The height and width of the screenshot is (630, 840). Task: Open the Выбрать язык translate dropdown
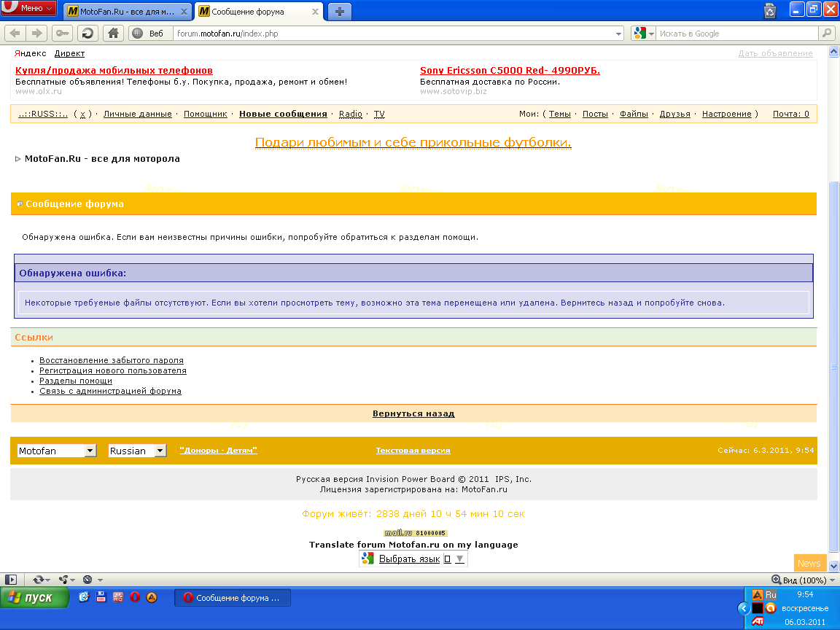click(x=413, y=559)
